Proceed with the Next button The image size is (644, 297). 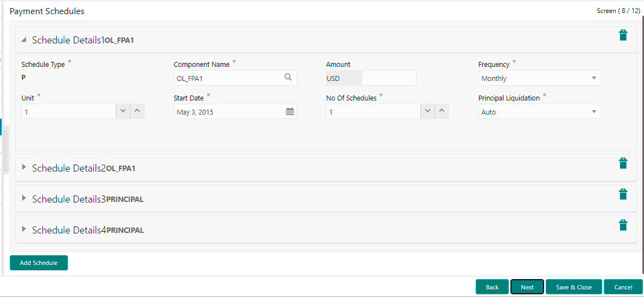point(527,287)
